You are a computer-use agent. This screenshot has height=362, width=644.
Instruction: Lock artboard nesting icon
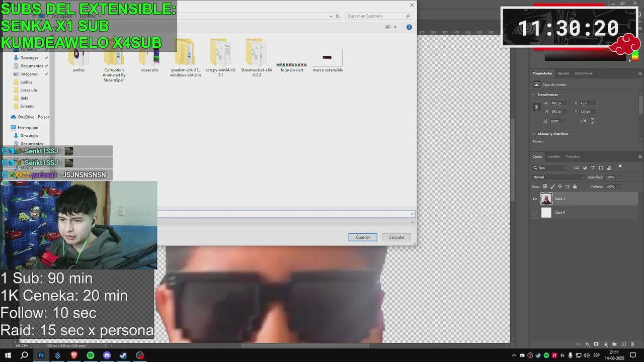568,187
